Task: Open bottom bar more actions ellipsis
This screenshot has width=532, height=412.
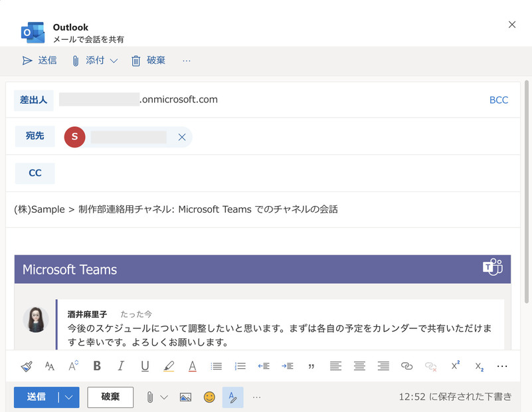Action: [x=257, y=397]
